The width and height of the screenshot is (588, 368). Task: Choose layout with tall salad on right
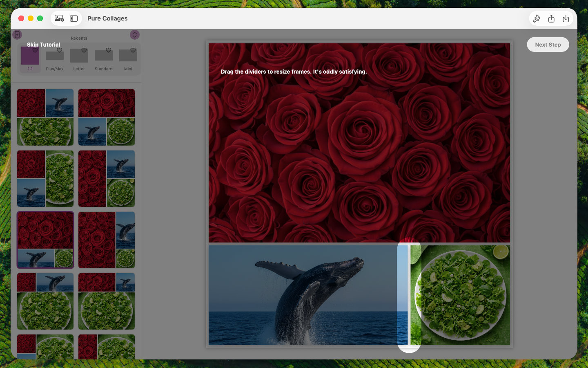[x=45, y=179]
